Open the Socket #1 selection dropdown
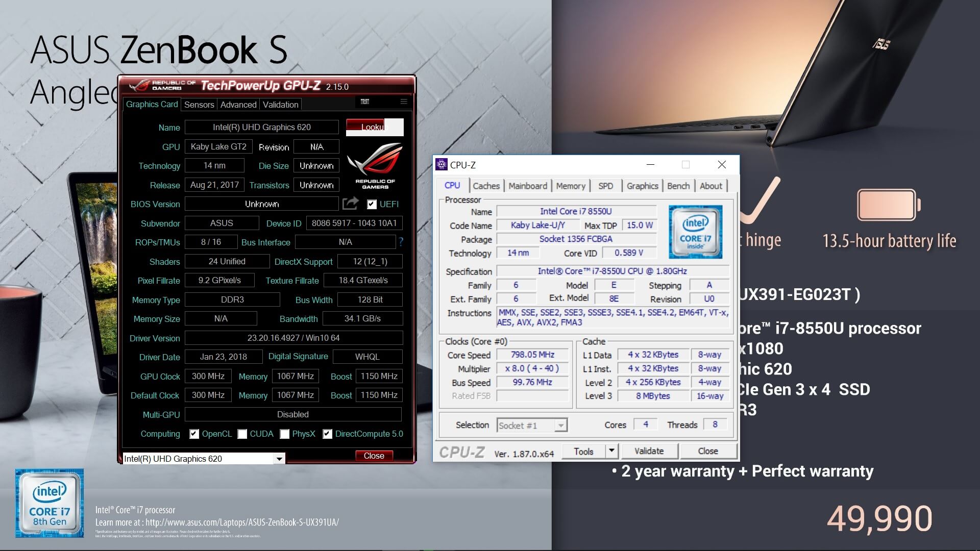The height and width of the screenshot is (551, 980). click(x=561, y=425)
